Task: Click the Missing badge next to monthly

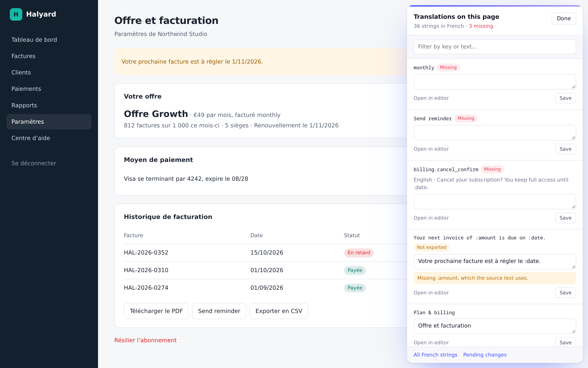Action: pos(448,67)
